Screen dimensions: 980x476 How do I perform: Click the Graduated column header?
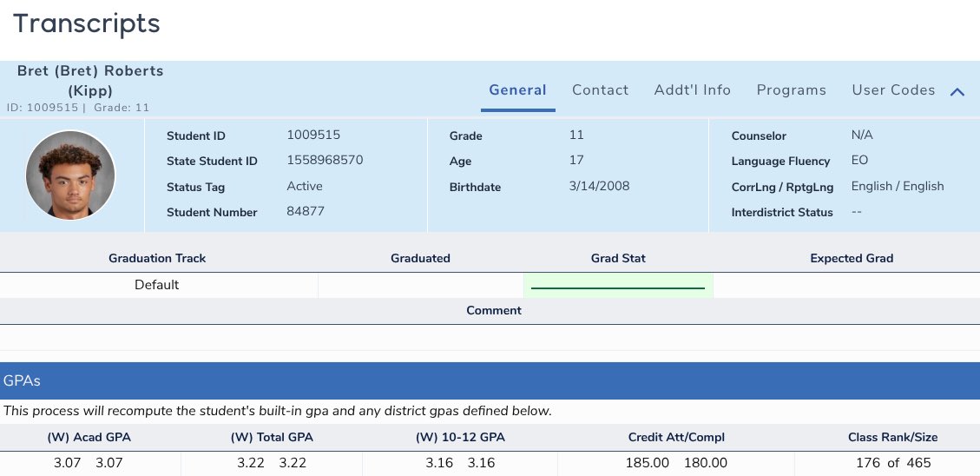coord(421,258)
